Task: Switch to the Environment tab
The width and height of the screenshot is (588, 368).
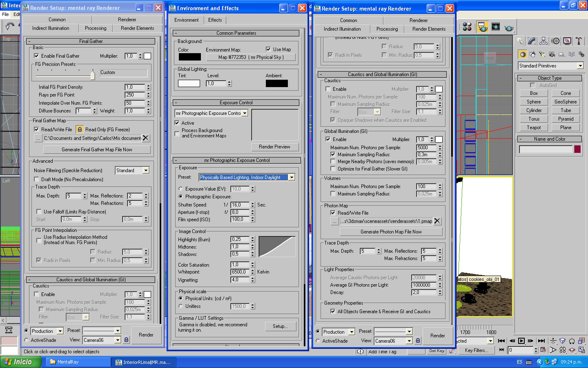Action: coord(186,20)
